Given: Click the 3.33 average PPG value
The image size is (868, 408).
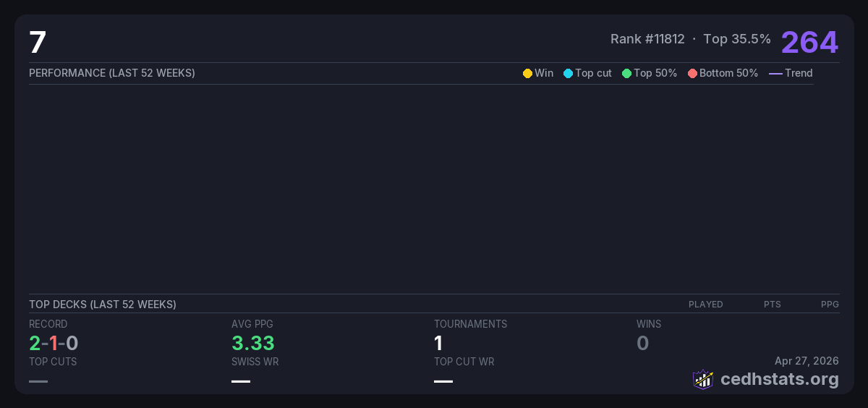Looking at the screenshot, I should [253, 343].
